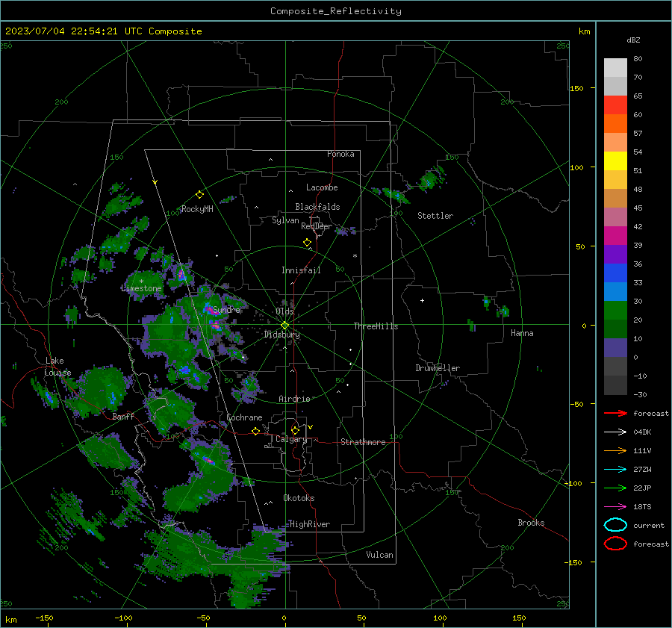Pick the 33 dBZ blue color swatch
The width and height of the screenshot is (672, 628).
pos(615,291)
